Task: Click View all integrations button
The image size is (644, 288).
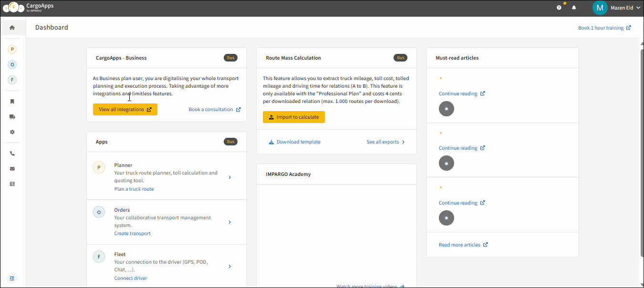Action: pyautogui.click(x=125, y=109)
